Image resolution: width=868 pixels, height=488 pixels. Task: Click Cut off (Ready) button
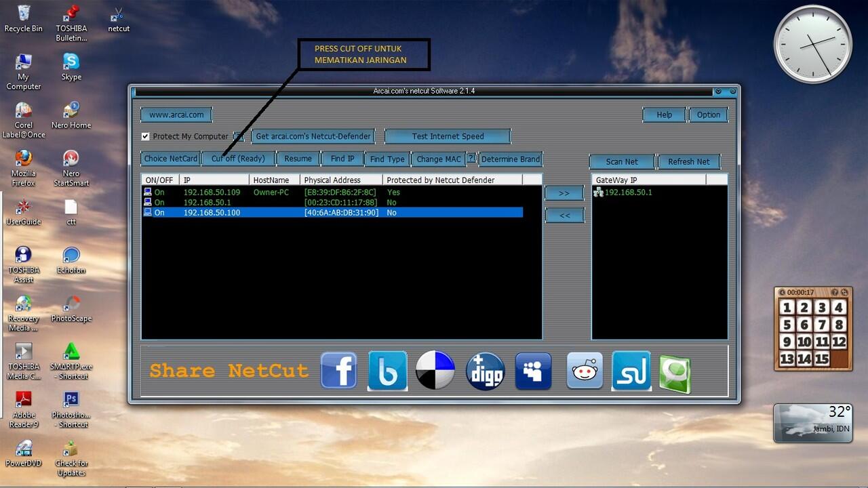coord(238,159)
